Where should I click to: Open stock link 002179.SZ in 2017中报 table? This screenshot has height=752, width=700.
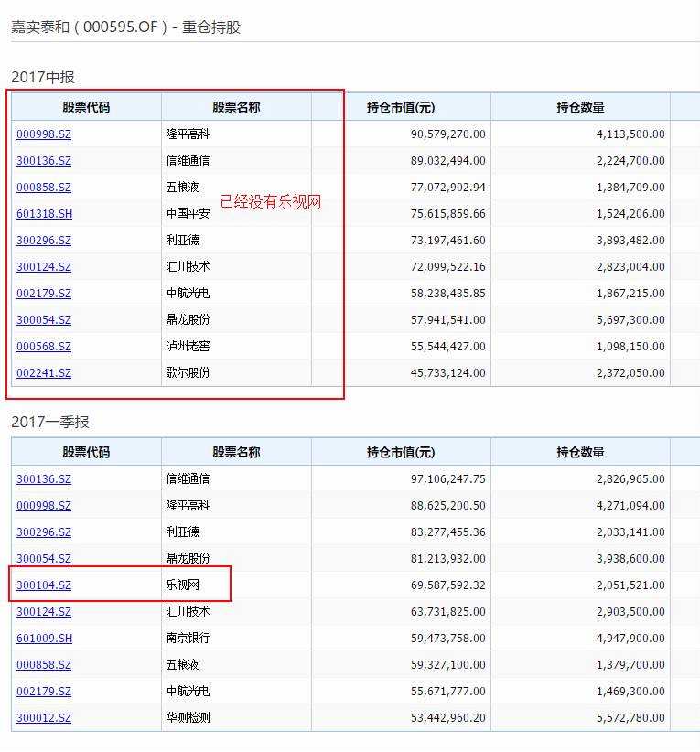pyautogui.click(x=44, y=293)
